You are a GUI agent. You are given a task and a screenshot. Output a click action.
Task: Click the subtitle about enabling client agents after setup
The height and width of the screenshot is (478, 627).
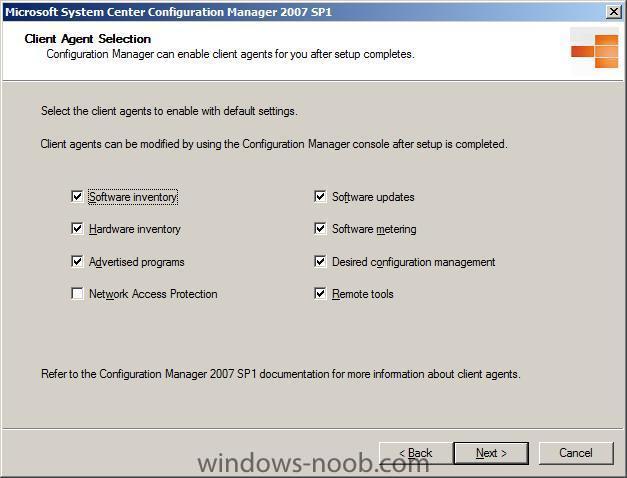[x=230, y=54]
